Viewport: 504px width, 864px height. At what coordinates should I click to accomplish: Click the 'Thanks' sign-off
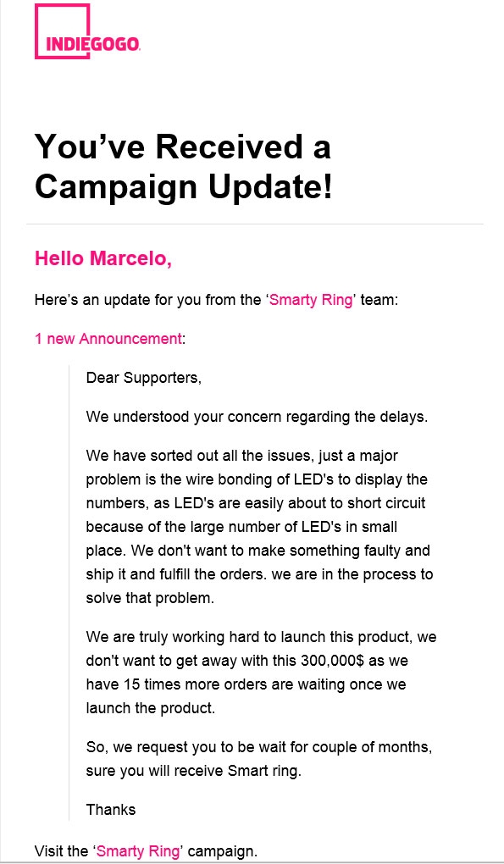pos(111,810)
